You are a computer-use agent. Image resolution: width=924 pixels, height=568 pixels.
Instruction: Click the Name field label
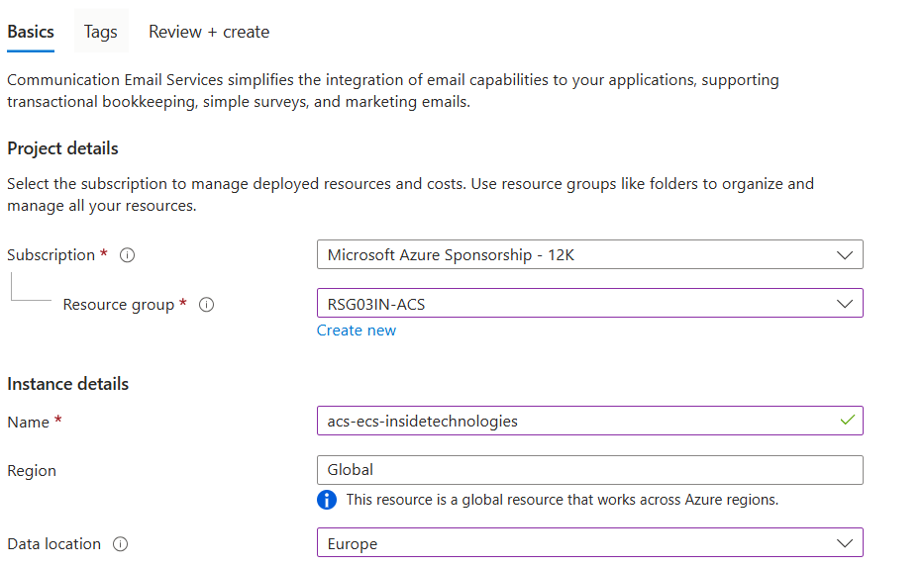(x=28, y=423)
